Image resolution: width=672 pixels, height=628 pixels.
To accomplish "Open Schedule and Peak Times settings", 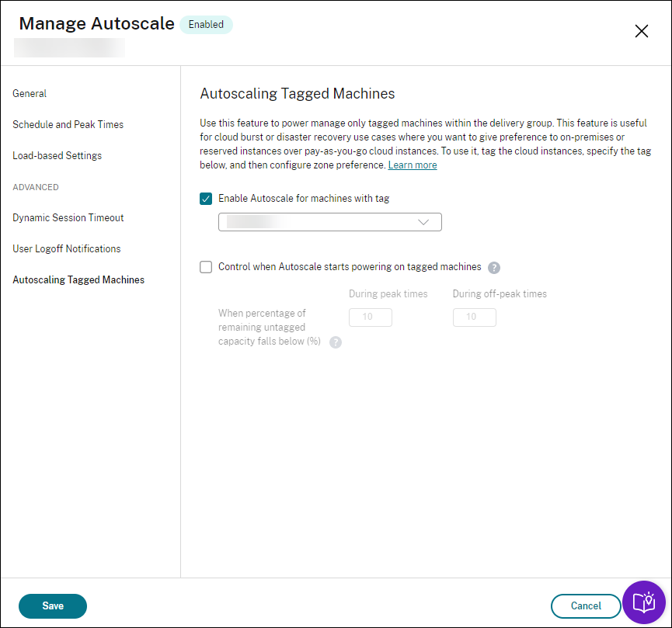I will tap(68, 124).
